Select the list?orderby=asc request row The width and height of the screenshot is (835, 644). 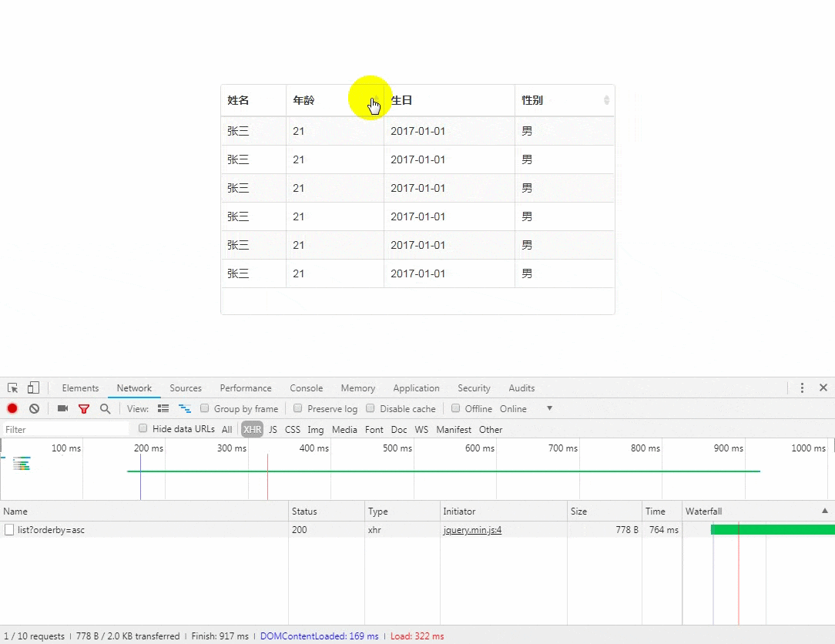[417, 529]
